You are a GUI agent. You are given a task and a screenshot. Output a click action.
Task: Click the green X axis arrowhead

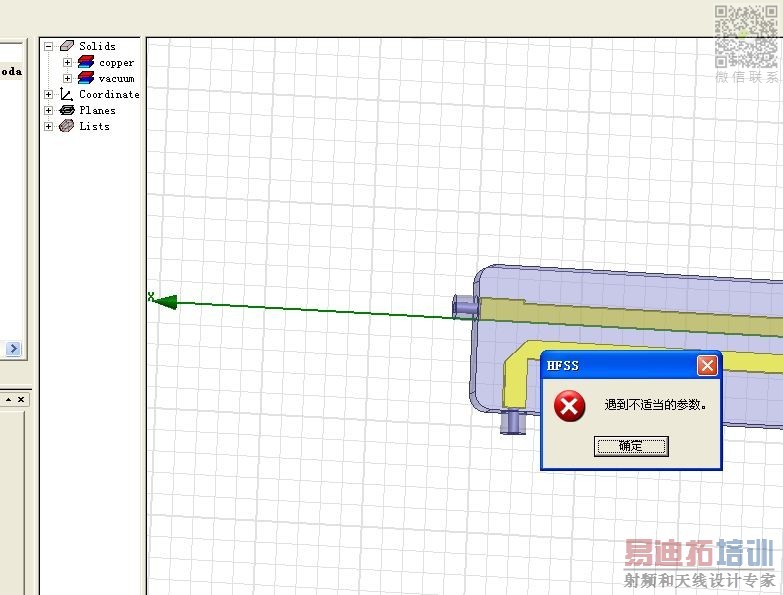point(165,301)
